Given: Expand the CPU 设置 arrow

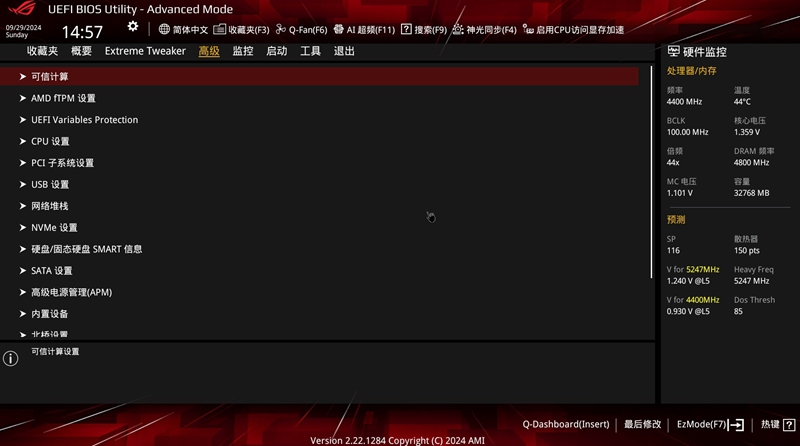Looking at the screenshot, I should [22, 141].
